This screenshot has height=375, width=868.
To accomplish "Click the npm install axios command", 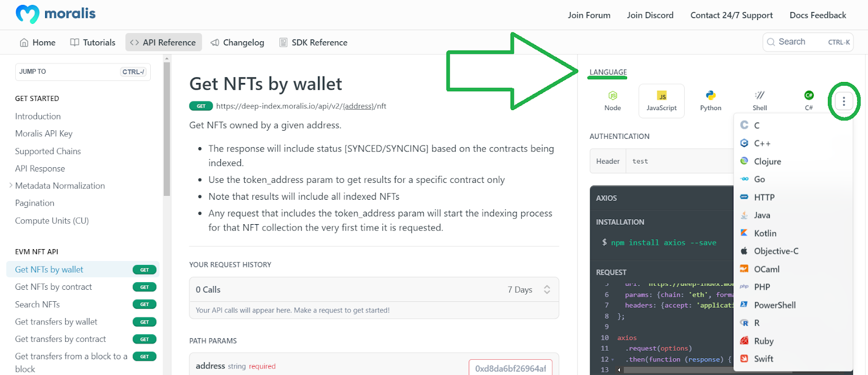I will pos(663,243).
